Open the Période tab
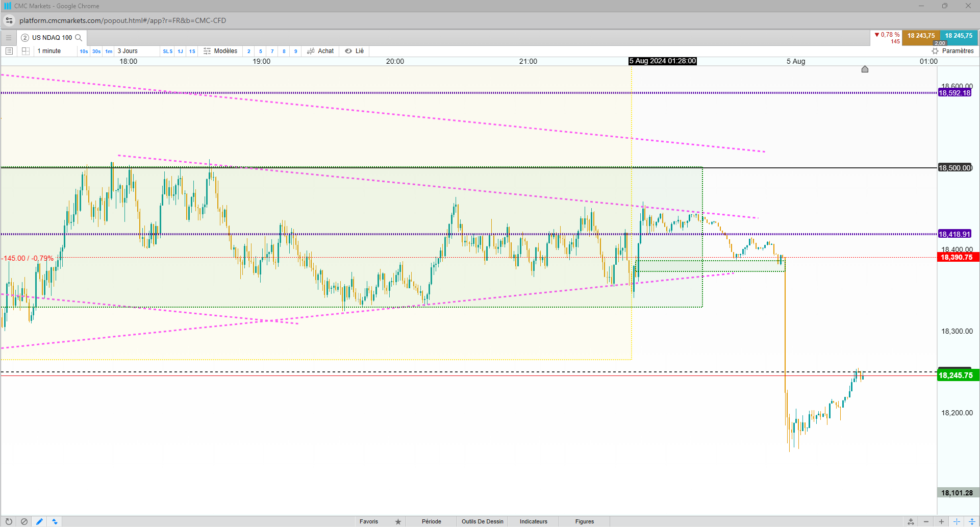The width and height of the screenshot is (980, 527). click(432, 521)
